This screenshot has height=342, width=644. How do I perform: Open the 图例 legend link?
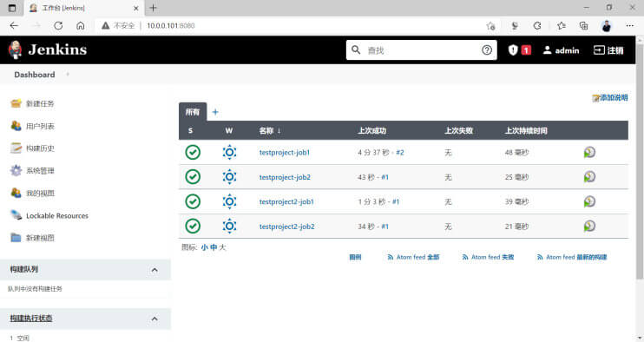(x=355, y=257)
